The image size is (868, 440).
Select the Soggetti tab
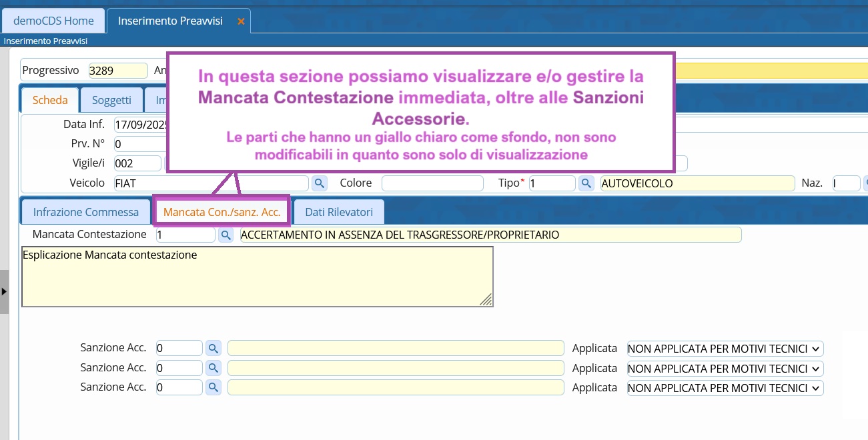tap(111, 100)
